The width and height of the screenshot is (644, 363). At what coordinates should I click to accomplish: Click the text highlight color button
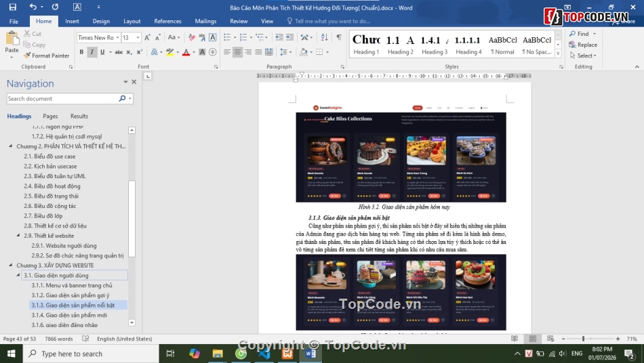169,52
